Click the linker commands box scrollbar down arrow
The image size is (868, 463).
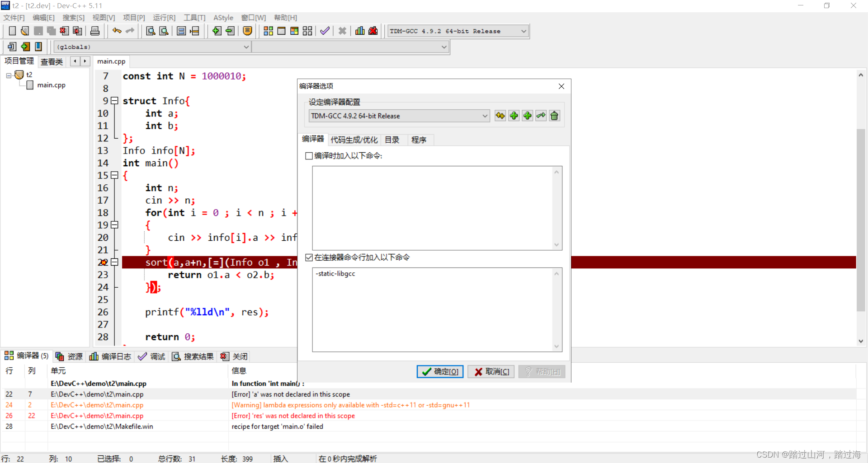[557, 346]
